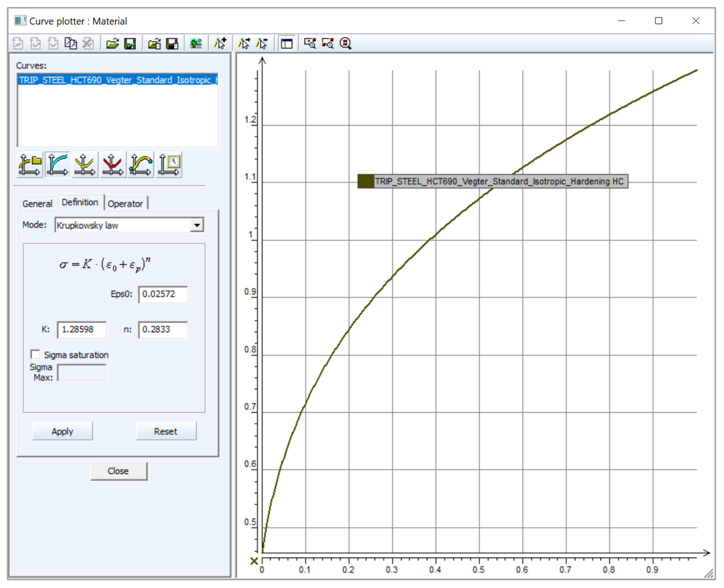Select the cyan curve function-type icon
Image resolution: width=724 pixels, height=588 pixels.
point(58,165)
